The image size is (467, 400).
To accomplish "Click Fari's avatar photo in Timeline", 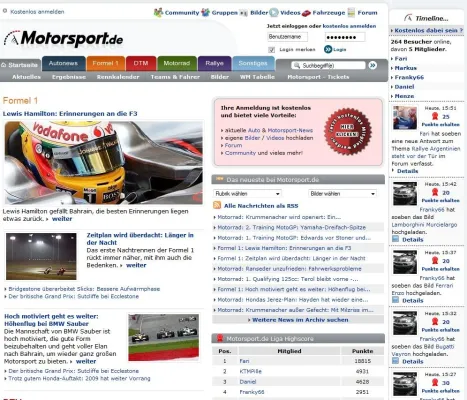I will click(x=405, y=118).
